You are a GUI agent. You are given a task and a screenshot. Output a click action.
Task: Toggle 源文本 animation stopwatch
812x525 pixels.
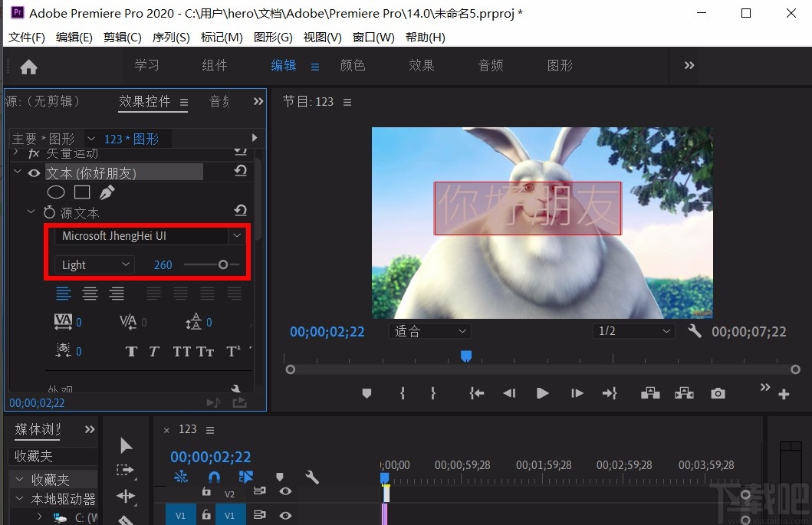point(49,212)
